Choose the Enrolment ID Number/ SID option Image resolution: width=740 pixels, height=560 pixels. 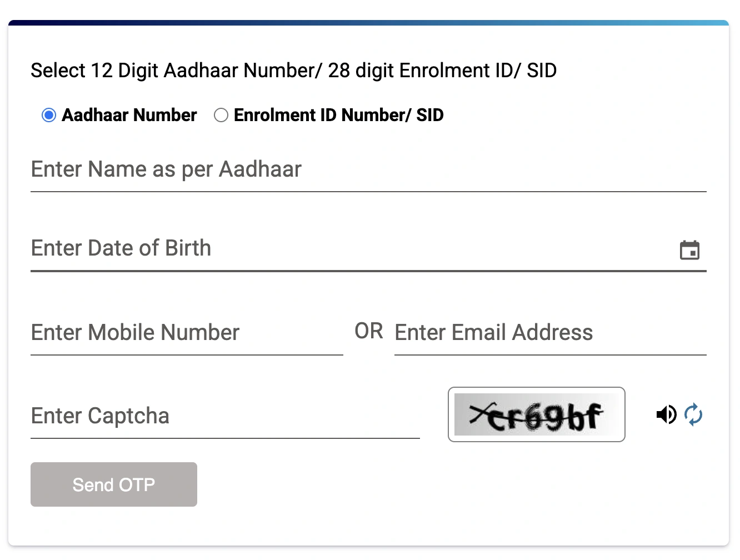click(x=221, y=115)
